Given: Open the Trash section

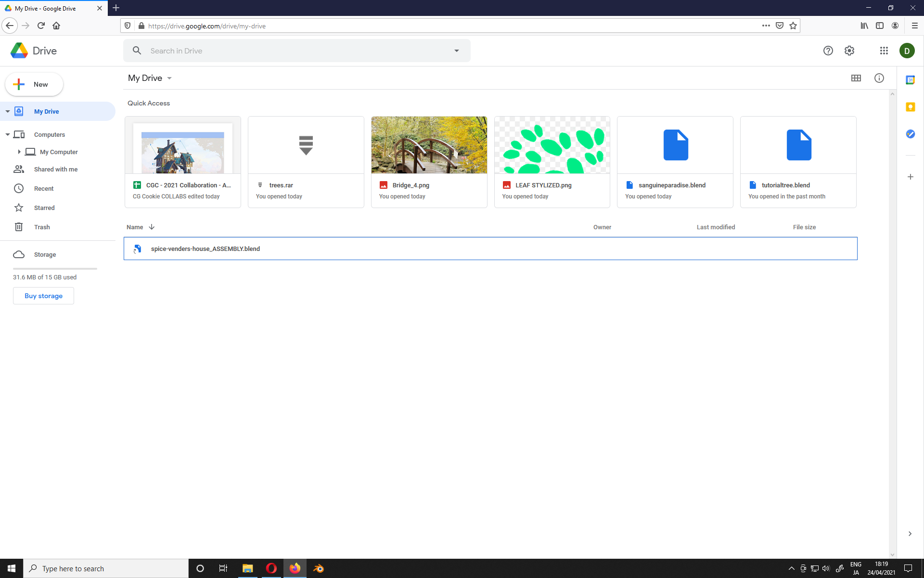Looking at the screenshot, I should pyautogui.click(x=42, y=227).
